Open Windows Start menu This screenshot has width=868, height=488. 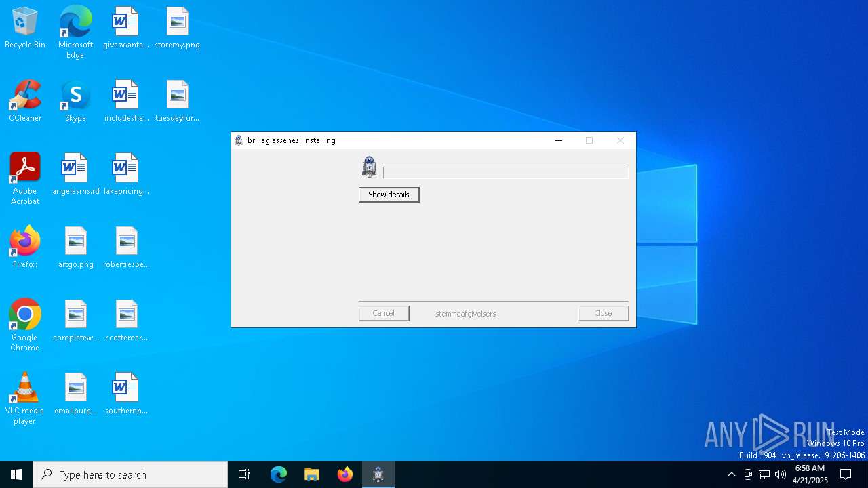(16, 474)
